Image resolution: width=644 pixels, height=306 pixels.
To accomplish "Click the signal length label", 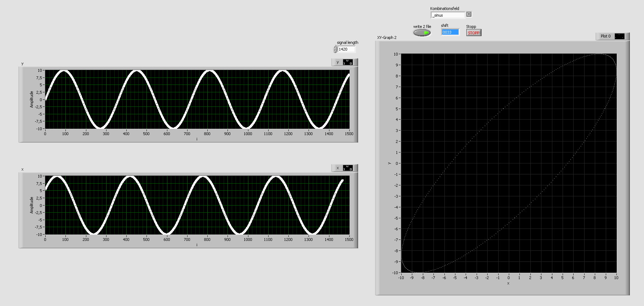I will 347,42.
